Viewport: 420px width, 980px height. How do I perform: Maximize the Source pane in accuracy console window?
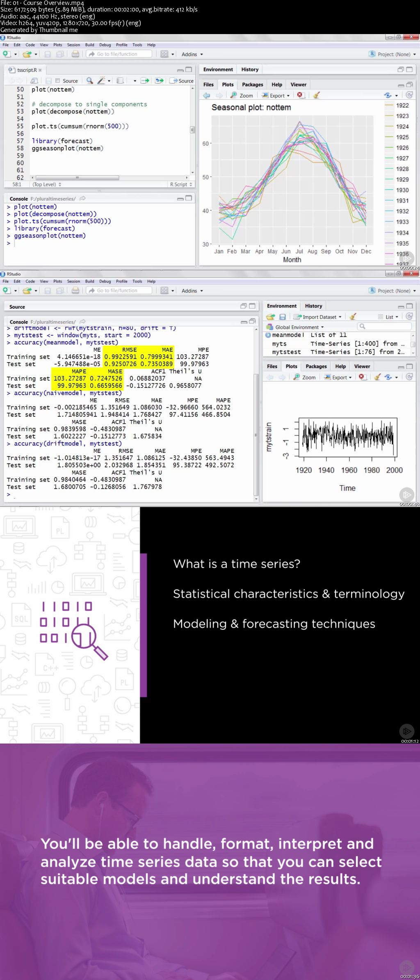point(252,306)
